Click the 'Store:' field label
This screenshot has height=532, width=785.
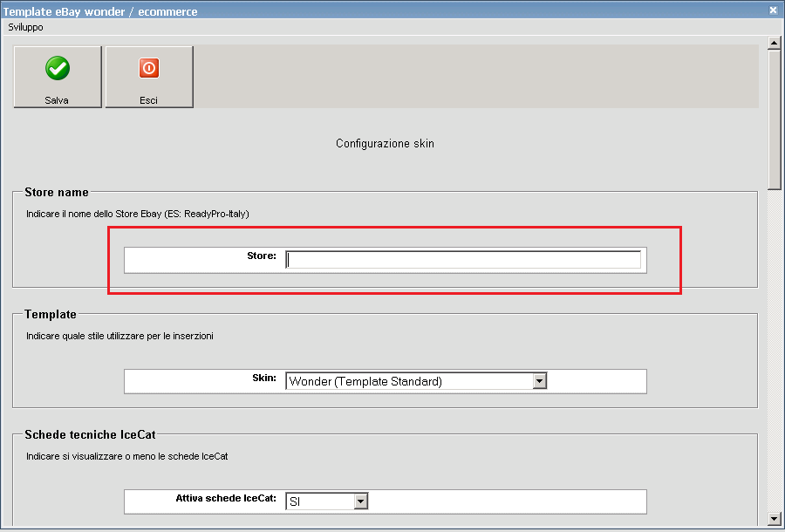[x=262, y=256]
